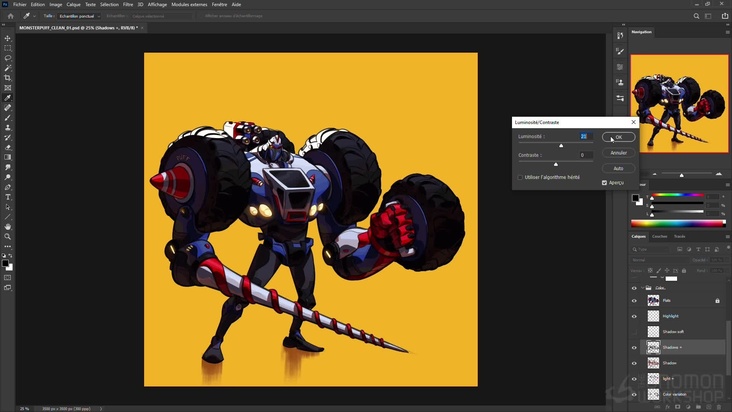
Task: Hide the light + layer
Action: [634, 378]
